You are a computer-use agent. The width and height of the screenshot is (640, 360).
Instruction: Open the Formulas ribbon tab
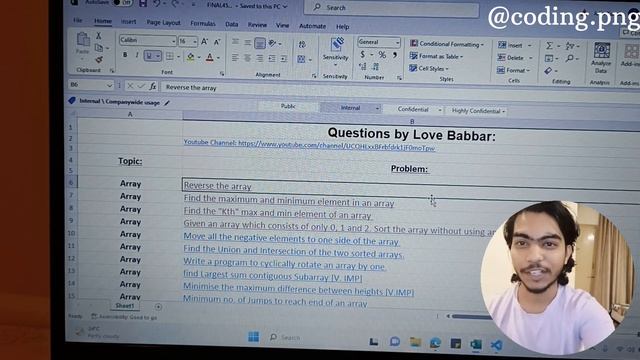pyautogui.click(x=203, y=23)
